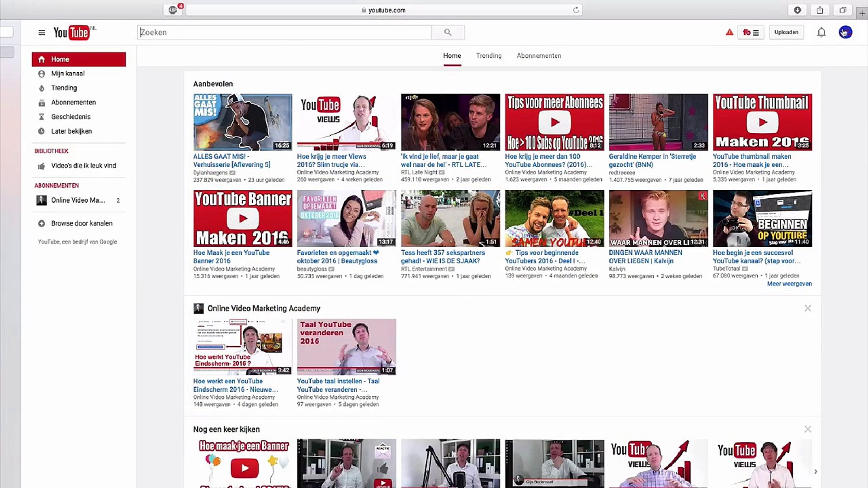This screenshot has height=488, width=868.
Task: Open the beautygloss channel link
Action: coord(312,269)
